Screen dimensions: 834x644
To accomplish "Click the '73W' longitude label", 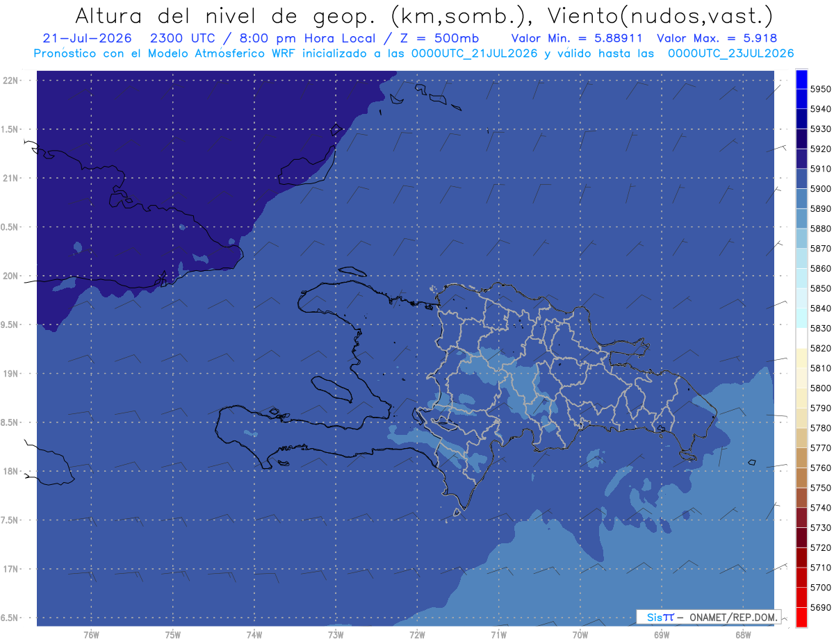I will tap(335, 634).
